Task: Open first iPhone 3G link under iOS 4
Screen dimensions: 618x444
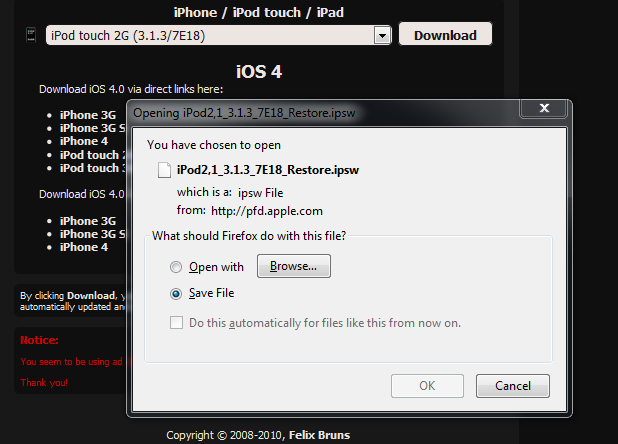Action: 88,115
